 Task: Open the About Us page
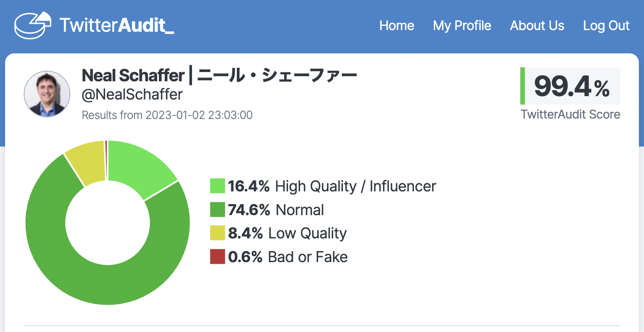tap(537, 26)
